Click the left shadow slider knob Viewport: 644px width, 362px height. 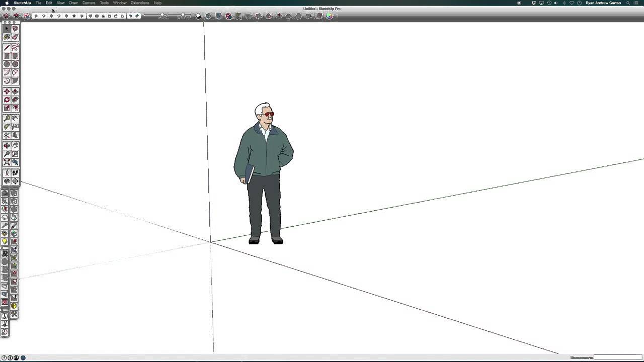click(x=162, y=16)
